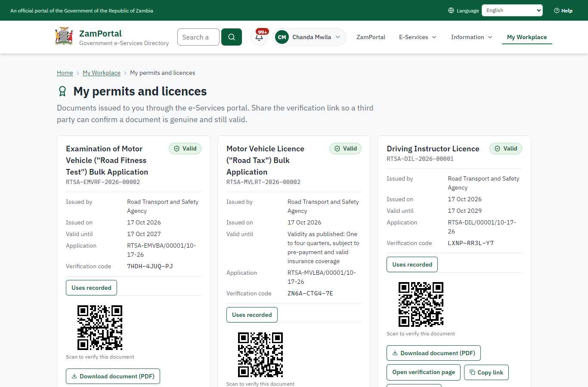Click the ribbon icon beside page title
The image size is (588, 387).
click(62, 91)
